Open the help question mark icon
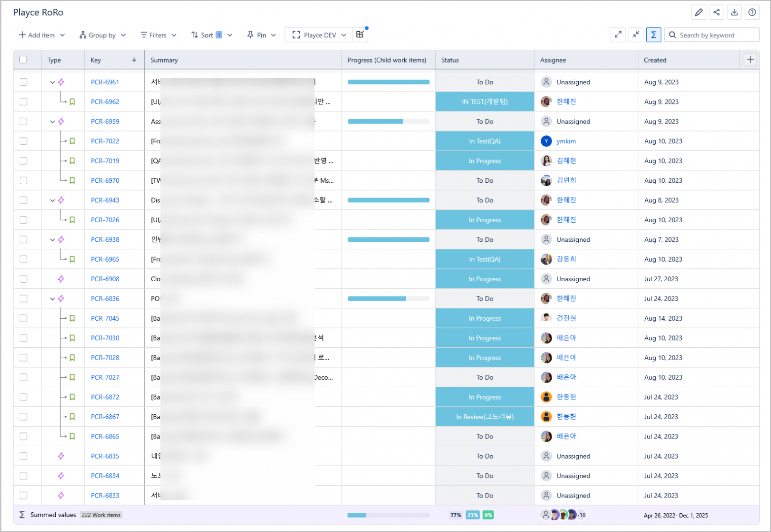 pos(752,12)
